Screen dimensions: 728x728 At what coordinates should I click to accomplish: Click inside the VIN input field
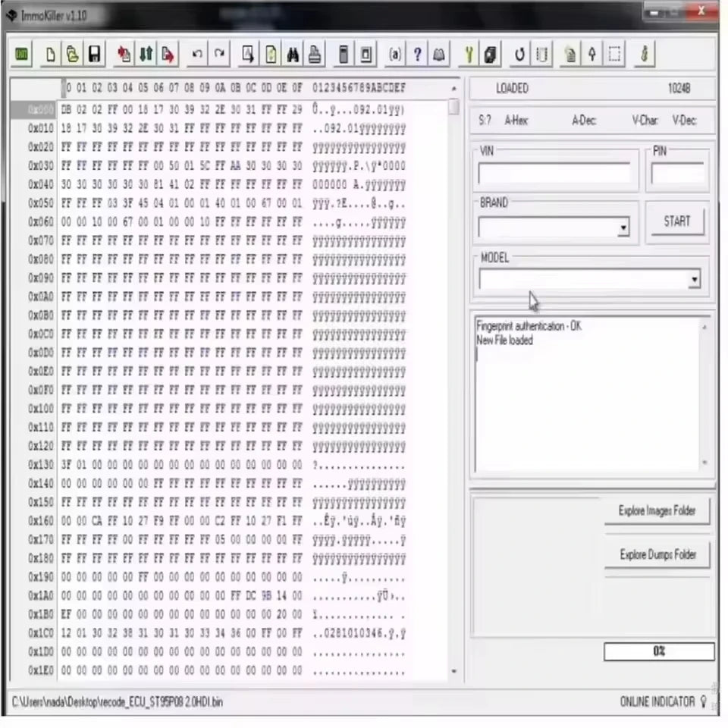554,173
